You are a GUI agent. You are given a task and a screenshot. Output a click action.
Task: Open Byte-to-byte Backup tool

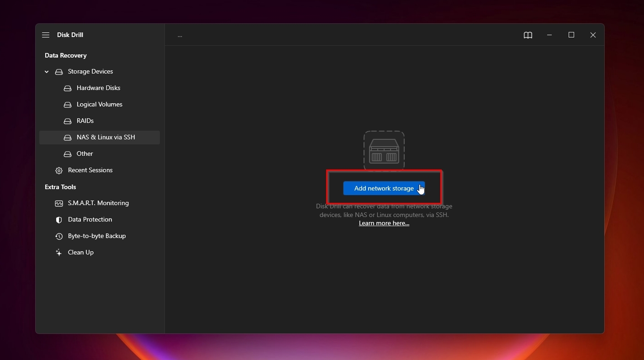coord(97,236)
